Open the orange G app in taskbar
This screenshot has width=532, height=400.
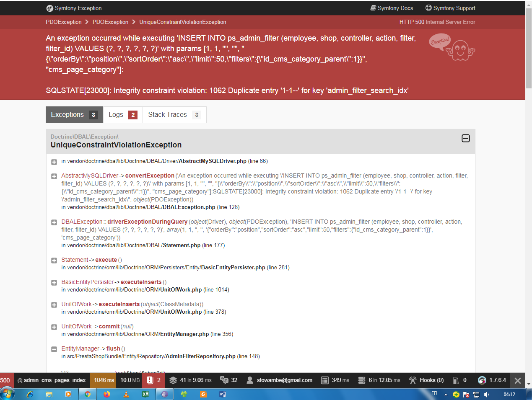click(203, 394)
